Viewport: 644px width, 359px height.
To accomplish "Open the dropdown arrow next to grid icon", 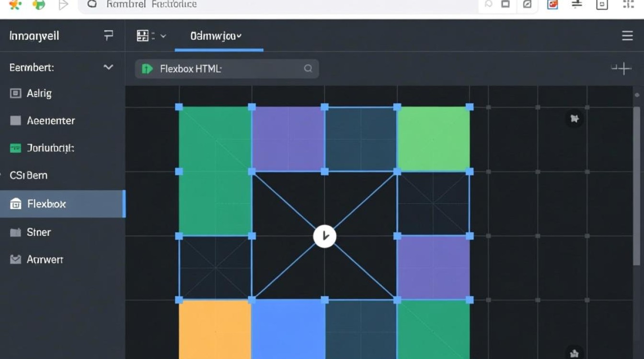I will [163, 36].
